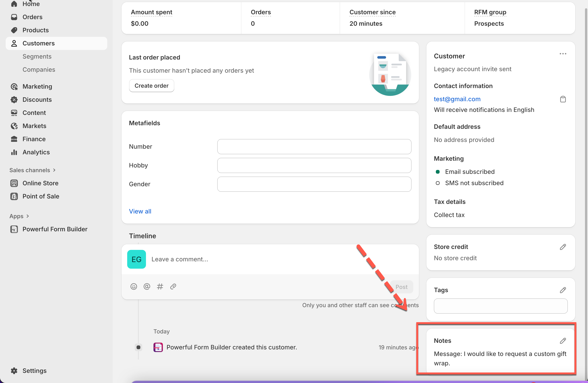Expand Sales channels section

[x=54, y=170]
